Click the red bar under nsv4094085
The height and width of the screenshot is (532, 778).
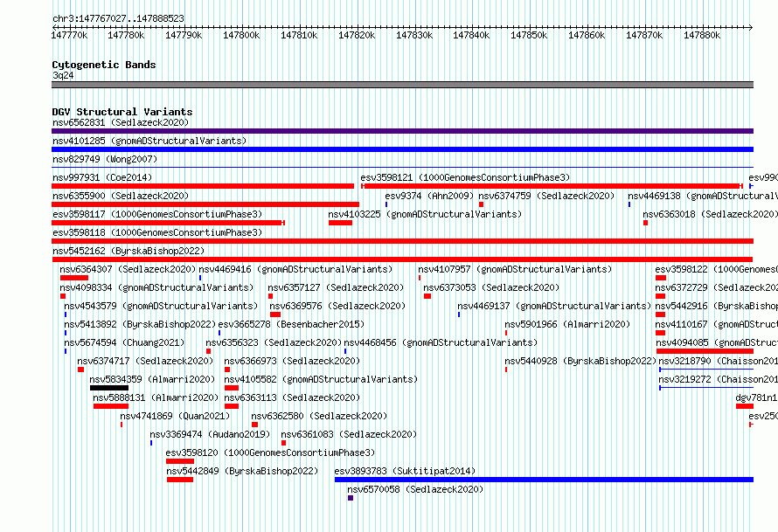[x=705, y=351]
